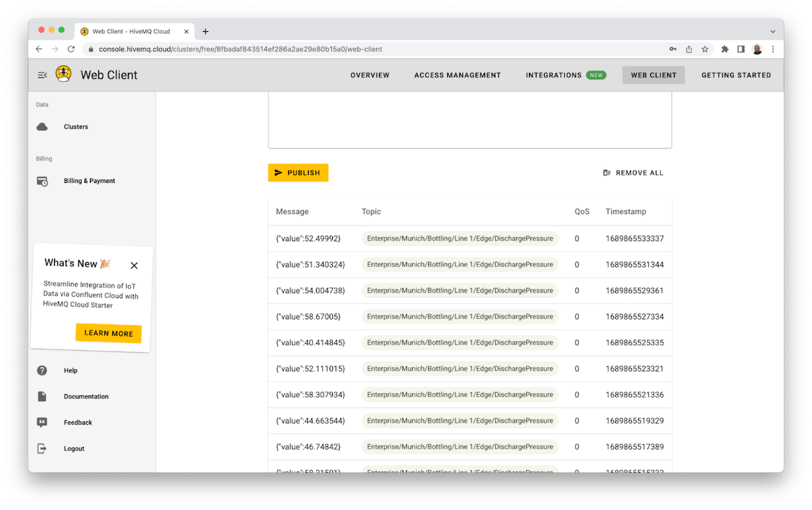Viewport: 812px width, 510px height.
Task: Click Remove All messages button
Action: 633,173
